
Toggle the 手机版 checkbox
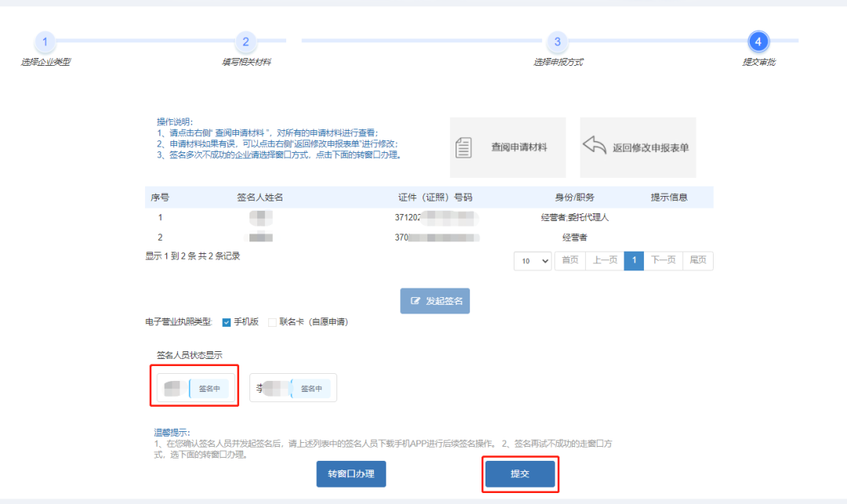(x=227, y=322)
